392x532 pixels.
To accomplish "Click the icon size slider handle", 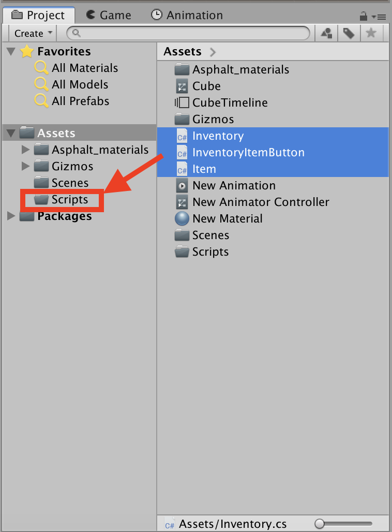I will pyautogui.click(x=320, y=524).
